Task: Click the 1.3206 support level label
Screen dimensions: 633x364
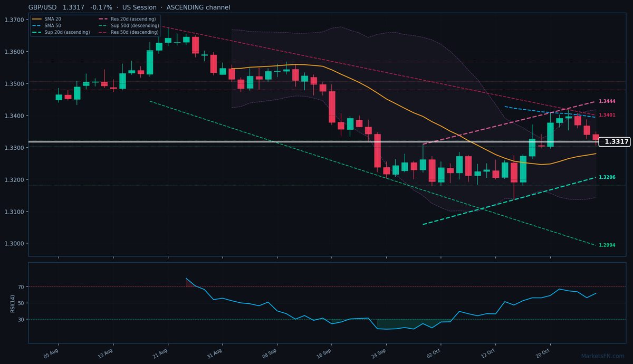Action: click(x=607, y=177)
